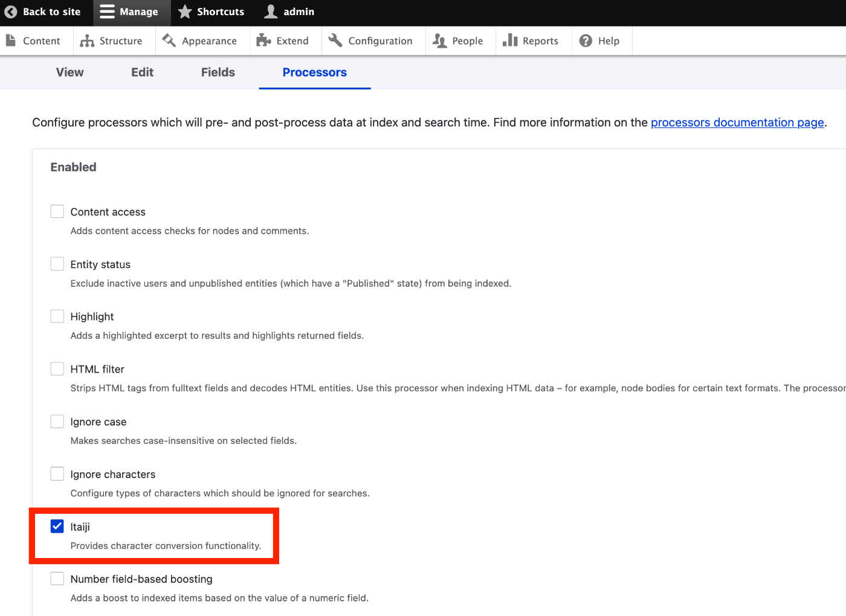Image resolution: width=846 pixels, height=616 pixels.
Task: Enable the Ignore characters checkbox
Action: coord(57,474)
